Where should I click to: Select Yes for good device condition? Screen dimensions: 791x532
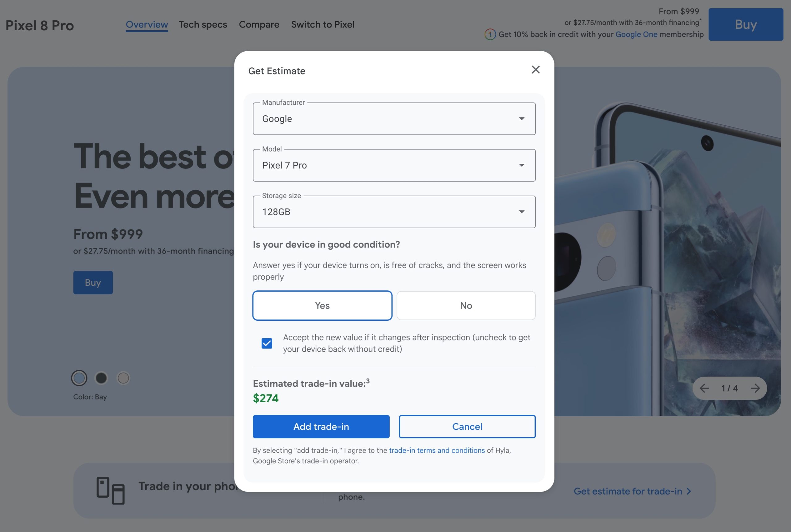point(322,305)
